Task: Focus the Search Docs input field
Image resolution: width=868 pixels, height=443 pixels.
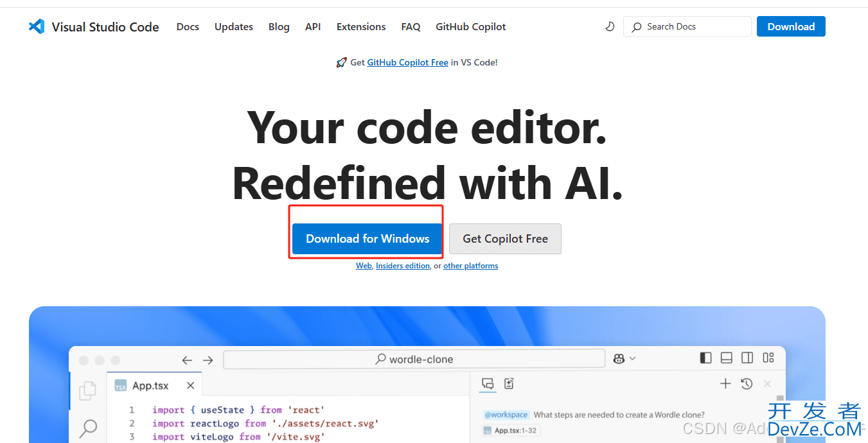Action: (687, 26)
